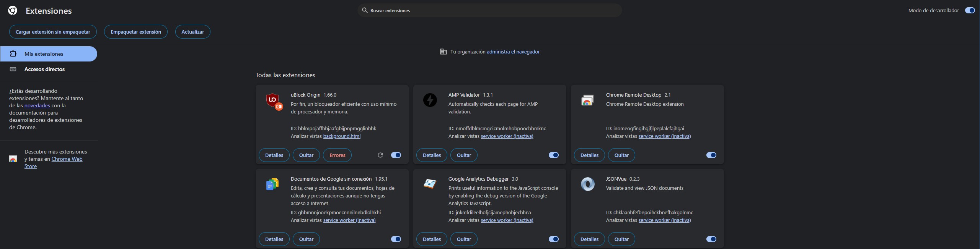Reload the uBlock Origin extension

click(380, 155)
